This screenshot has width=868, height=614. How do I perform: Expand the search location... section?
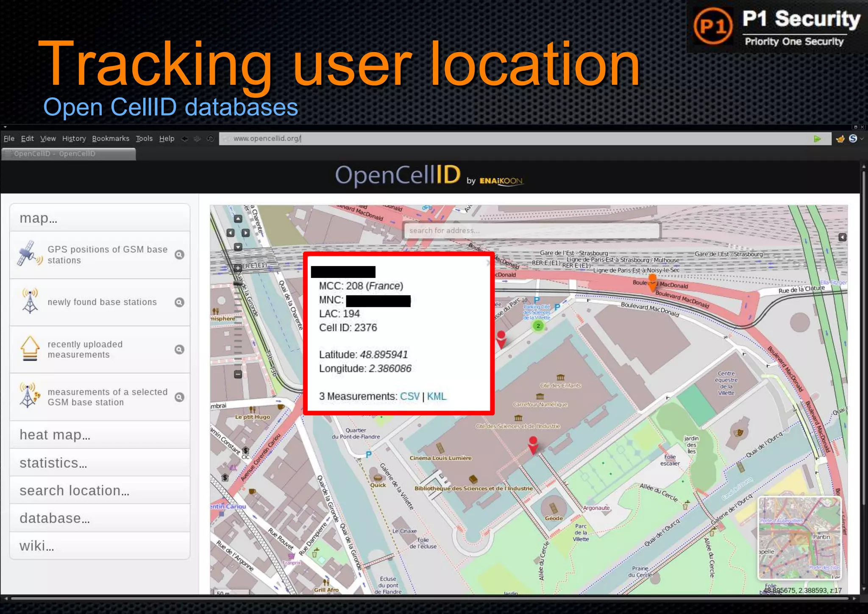(100, 490)
